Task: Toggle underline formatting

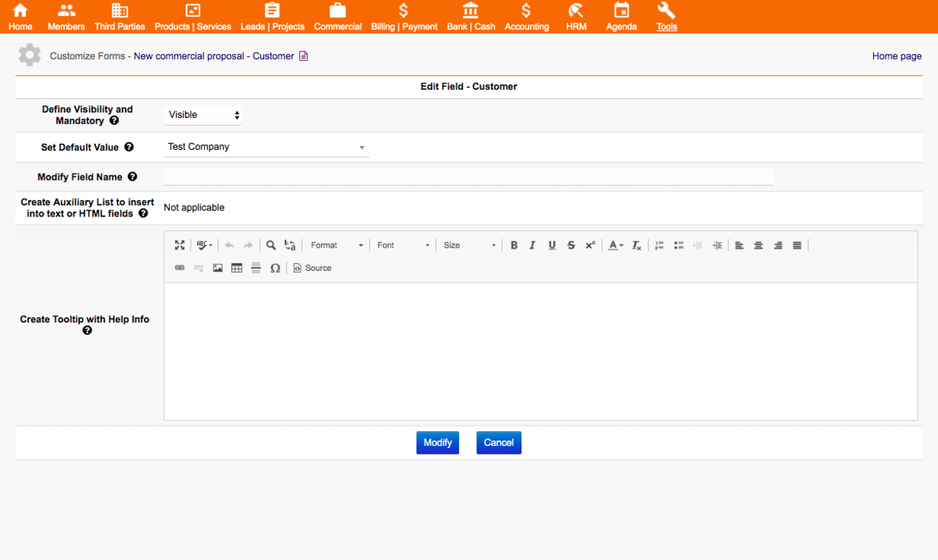Action: coord(551,244)
